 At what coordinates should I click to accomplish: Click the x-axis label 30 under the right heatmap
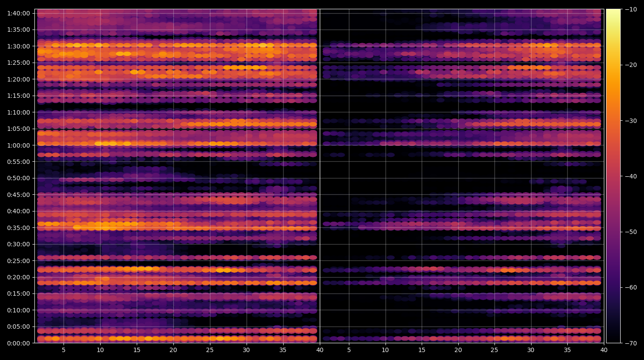click(x=531, y=350)
